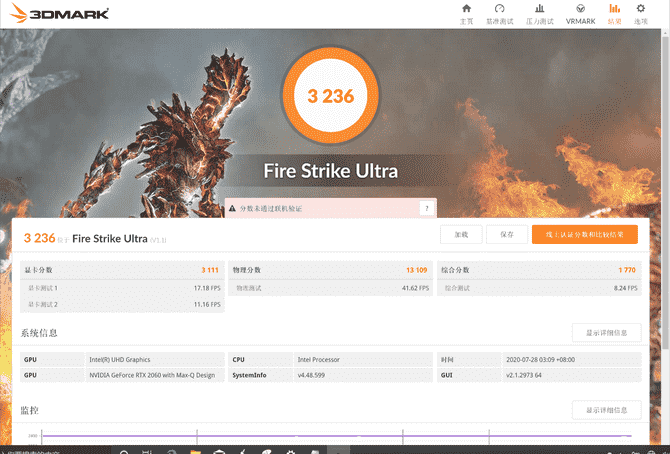Click the purple line in monitoring graph

pyautogui.click(x=337, y=436)
